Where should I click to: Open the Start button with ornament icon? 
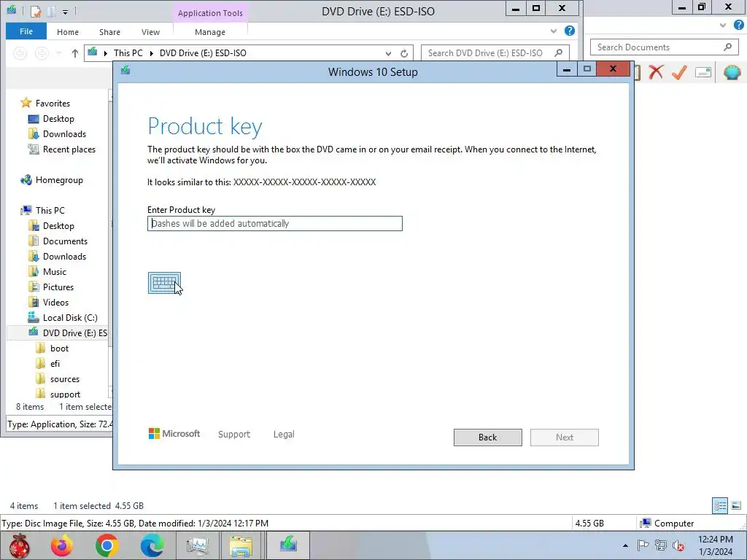(20, 545)
